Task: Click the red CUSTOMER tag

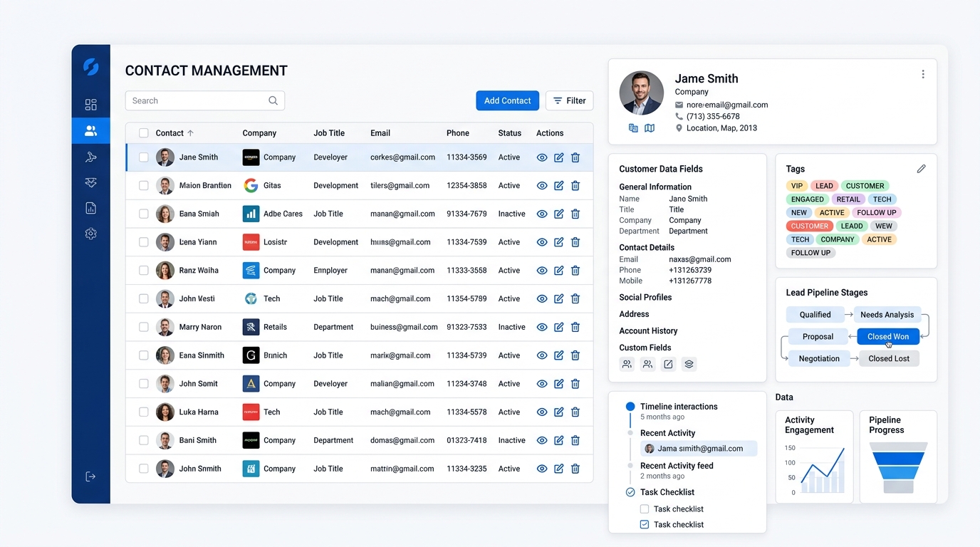Action: point(809,226)
